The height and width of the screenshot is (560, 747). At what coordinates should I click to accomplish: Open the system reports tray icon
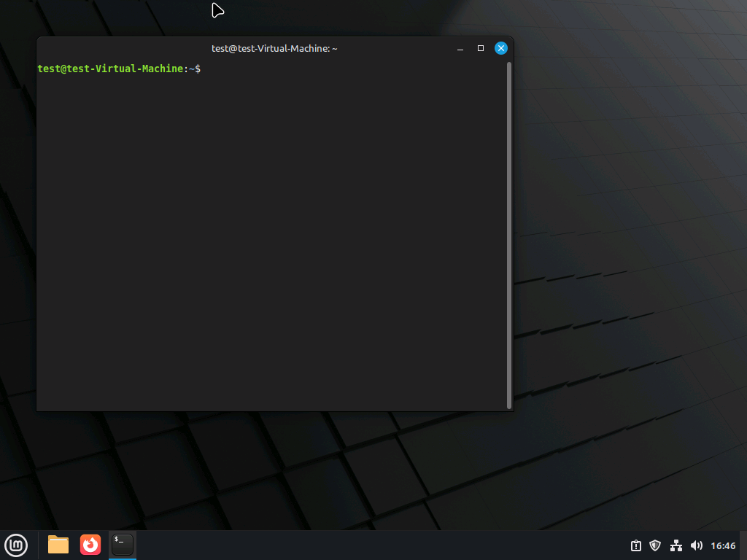(635, 545)
